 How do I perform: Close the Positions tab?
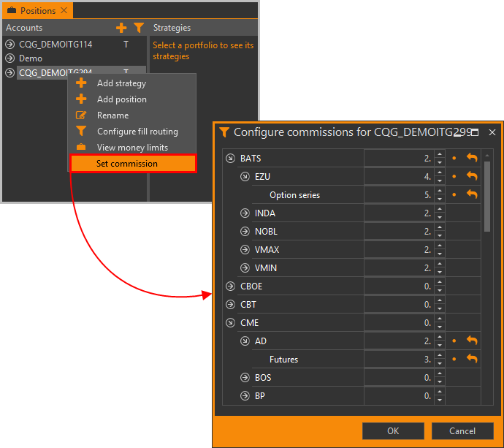(x=64, y=10)
